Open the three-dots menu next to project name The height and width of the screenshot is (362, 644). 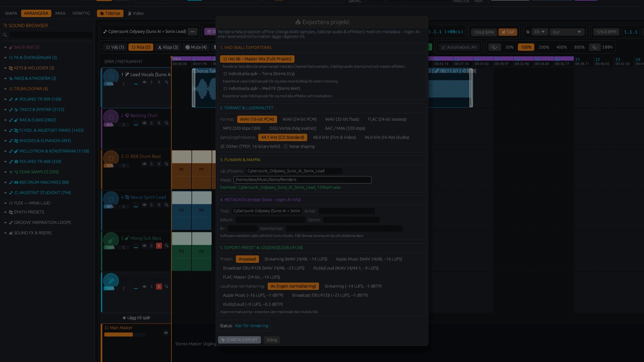pyautogui.click(x=193, y=31)
